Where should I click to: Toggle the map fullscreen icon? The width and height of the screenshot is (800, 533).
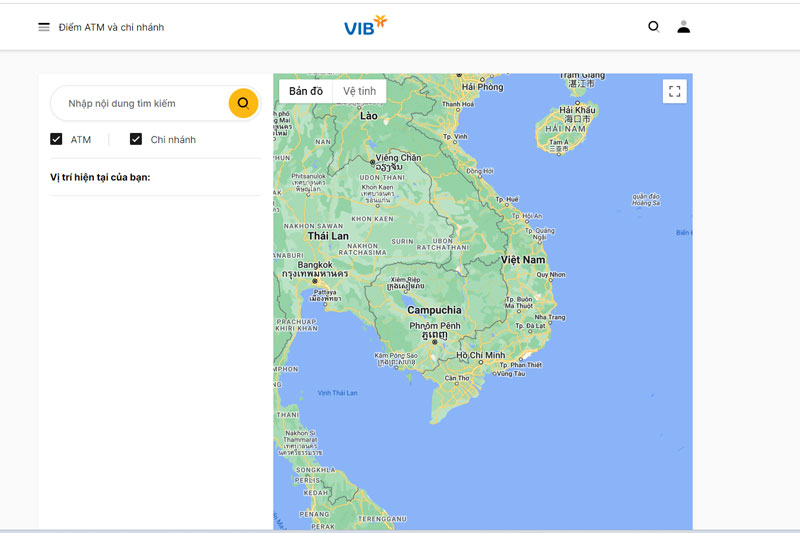click(x=674, y=91)
